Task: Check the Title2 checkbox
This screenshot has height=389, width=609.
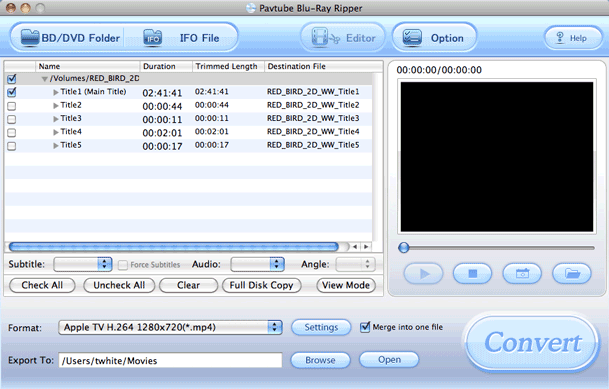Action: [x=12, y=106]
